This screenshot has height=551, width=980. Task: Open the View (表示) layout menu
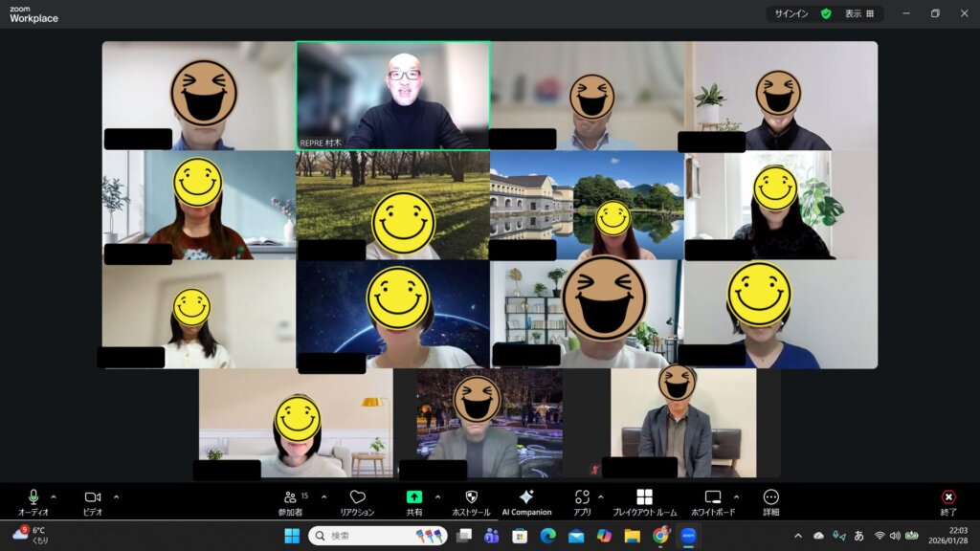point(859,13)
